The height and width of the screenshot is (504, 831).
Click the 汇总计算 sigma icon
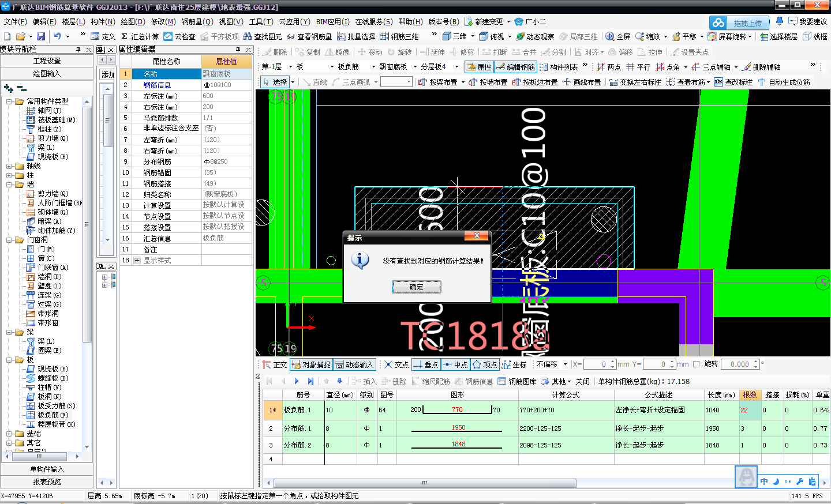[124, 36]
